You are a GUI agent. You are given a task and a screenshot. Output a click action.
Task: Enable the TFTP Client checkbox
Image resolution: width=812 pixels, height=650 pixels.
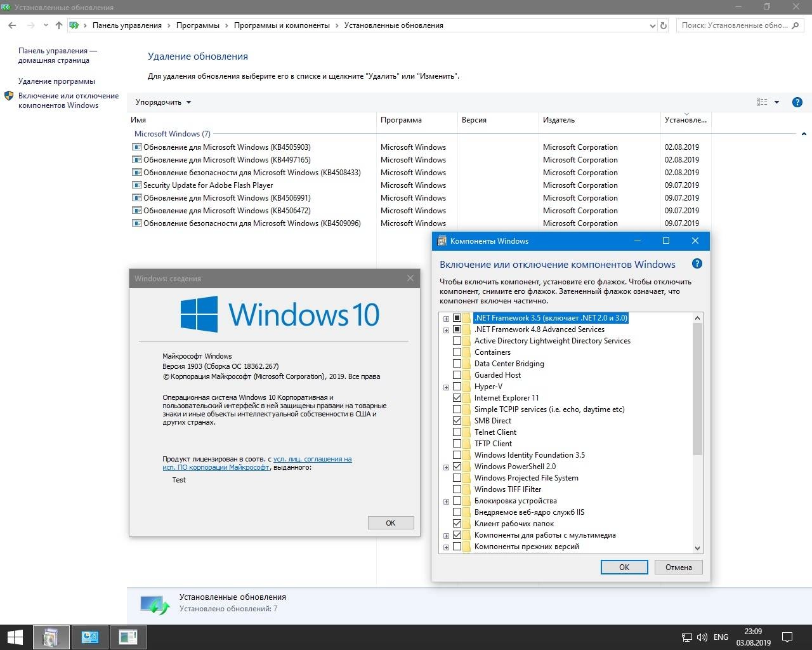point(457,443)
